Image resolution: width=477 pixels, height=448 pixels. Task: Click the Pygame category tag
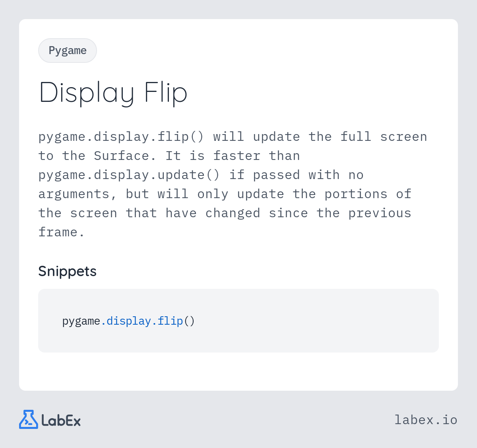point(68,51)
